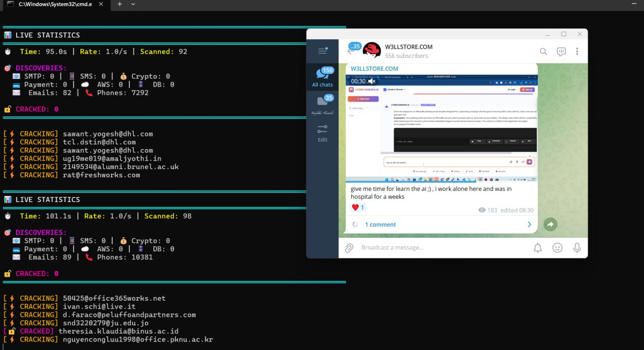Click the "edited 08:30" timestamp
This screenshot has height=350, width=644.
point(517,210)
